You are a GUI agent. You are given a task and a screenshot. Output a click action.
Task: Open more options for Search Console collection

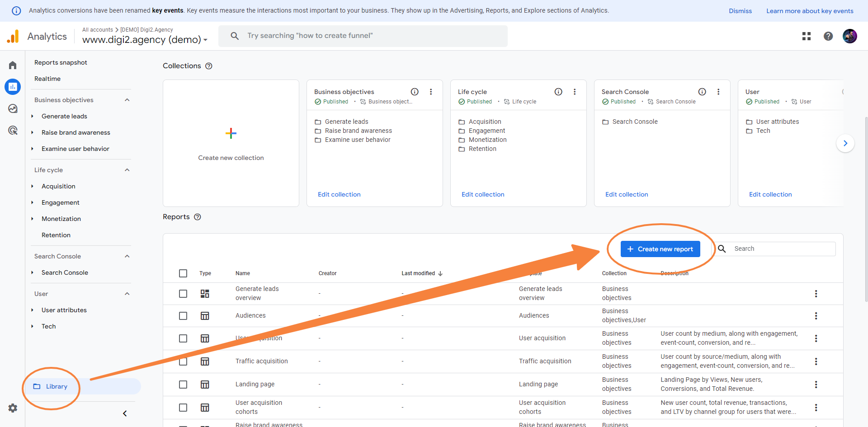[718, 92]
